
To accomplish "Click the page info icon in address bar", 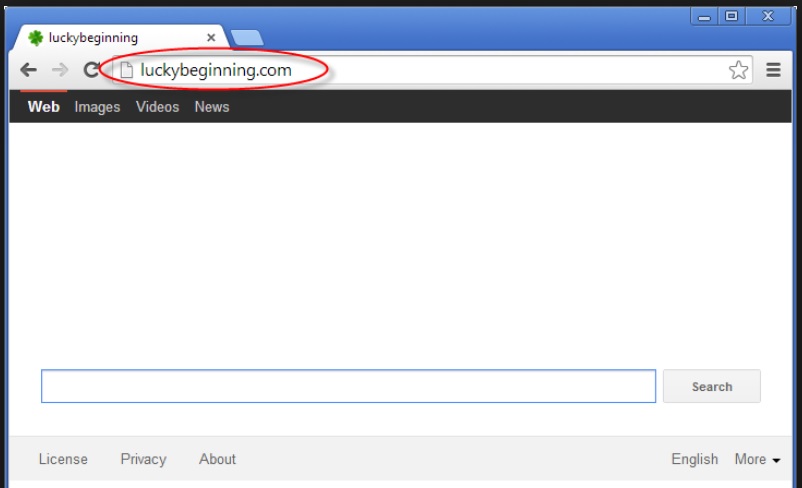I will (126, 70).
